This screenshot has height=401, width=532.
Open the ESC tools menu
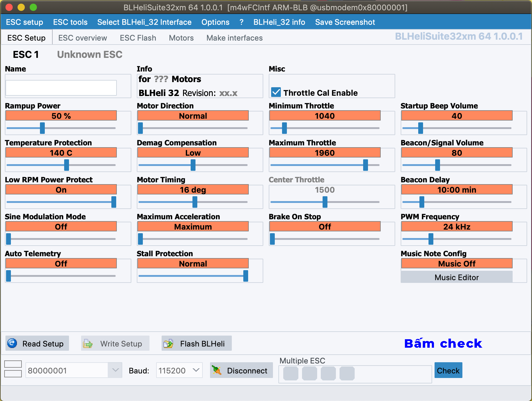[x=70, y=22]
